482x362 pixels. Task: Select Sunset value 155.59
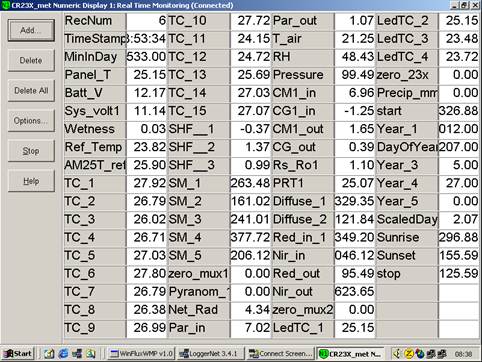[459, 255]
